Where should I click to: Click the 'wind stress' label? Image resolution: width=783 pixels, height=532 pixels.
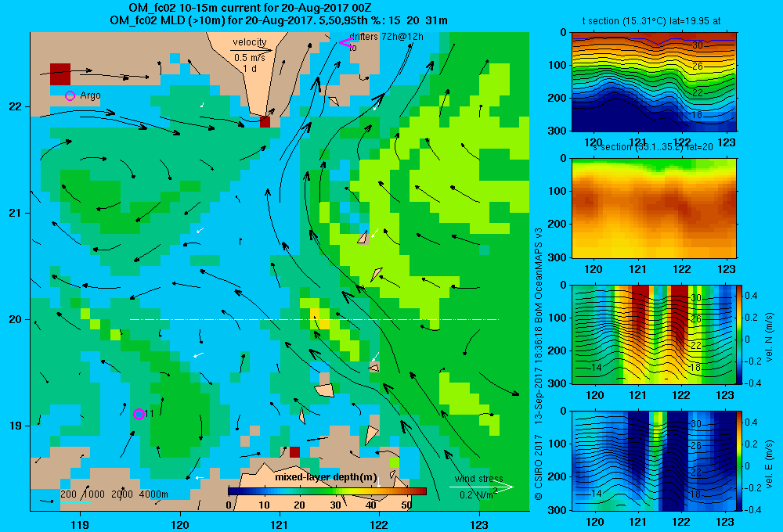click(x=479, y=479)
